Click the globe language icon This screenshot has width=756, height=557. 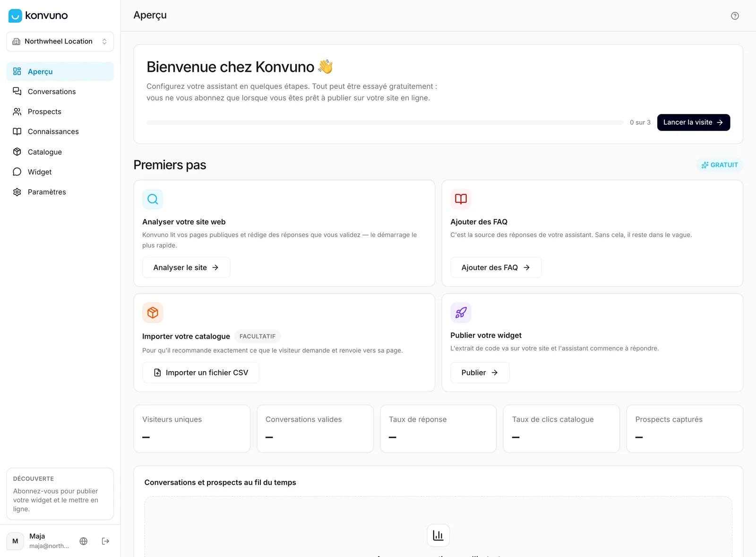point(84,541)
